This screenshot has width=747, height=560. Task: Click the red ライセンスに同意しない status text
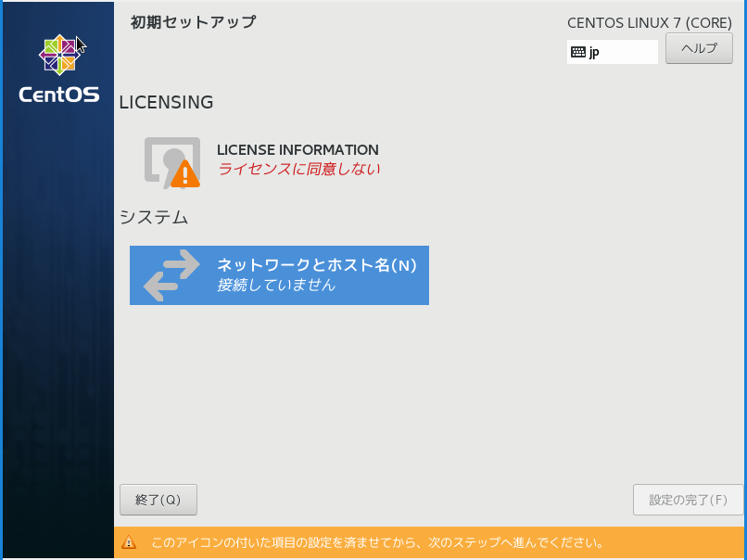[x=298, y=169]
